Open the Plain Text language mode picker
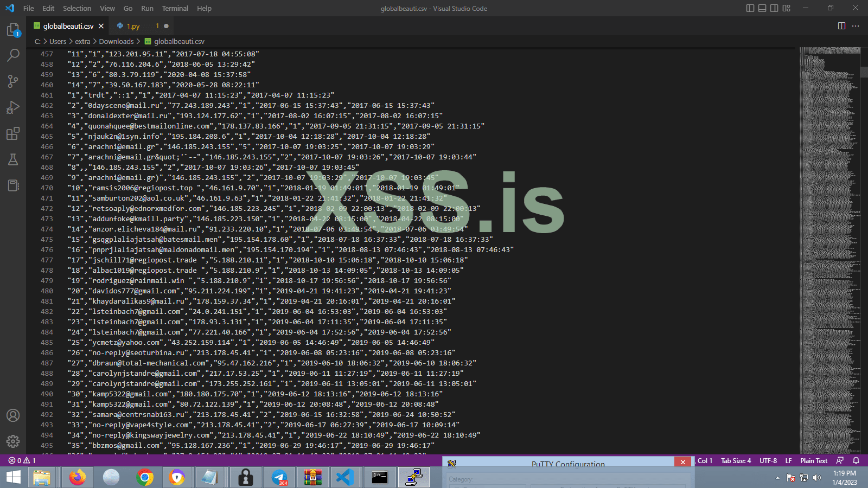This screenshot has width=868, height=488. (814, 460)
